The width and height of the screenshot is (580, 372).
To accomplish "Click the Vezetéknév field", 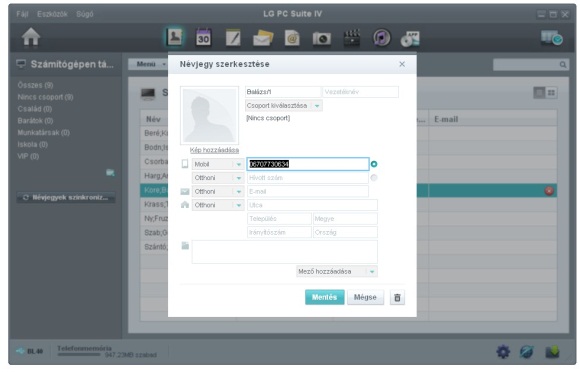I will click(361, 92).
